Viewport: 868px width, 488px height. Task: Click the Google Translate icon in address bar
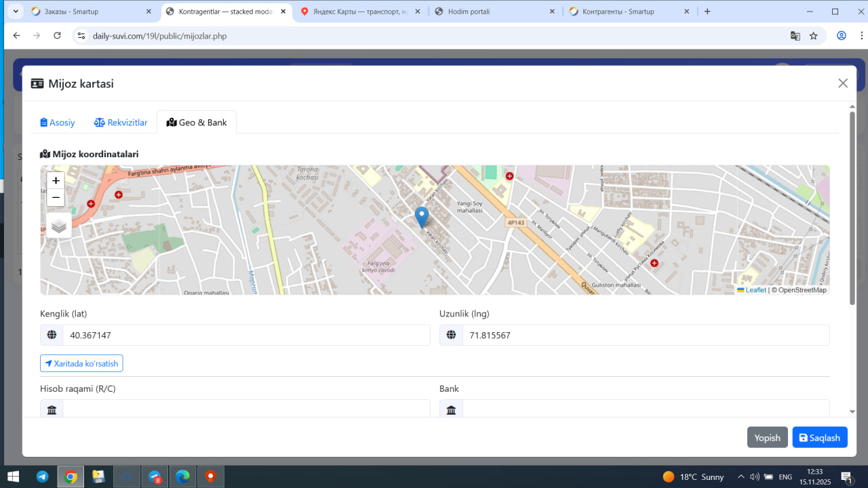(x=795, y=36)
